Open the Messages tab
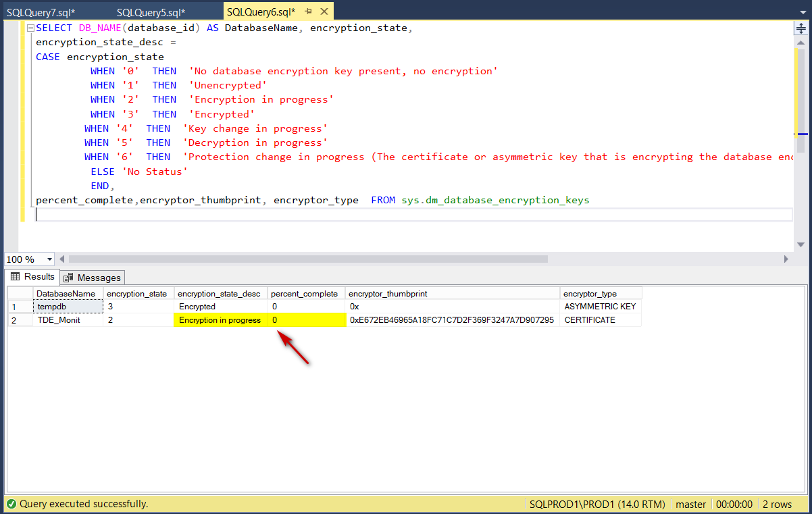This screenshot has width=812, height=514. [92, 278]
